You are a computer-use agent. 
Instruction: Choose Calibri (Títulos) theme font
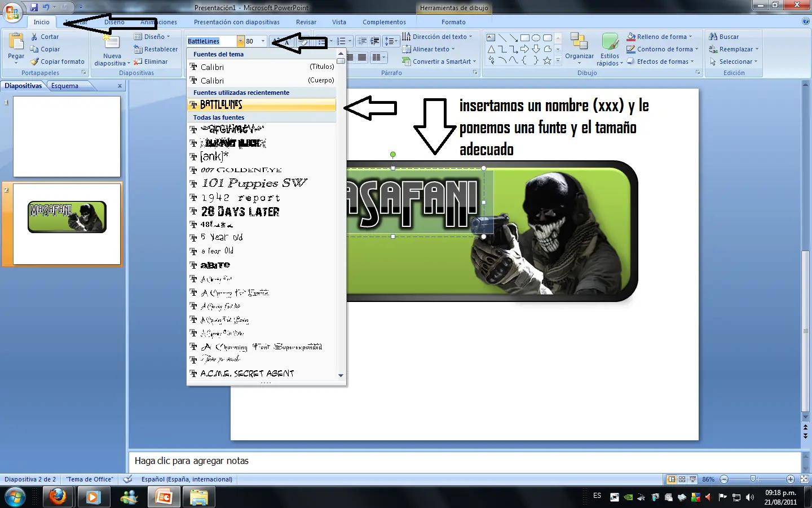coord(262,67)
